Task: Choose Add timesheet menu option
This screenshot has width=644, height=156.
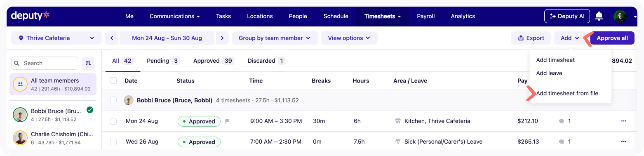Action: [555, 60]
